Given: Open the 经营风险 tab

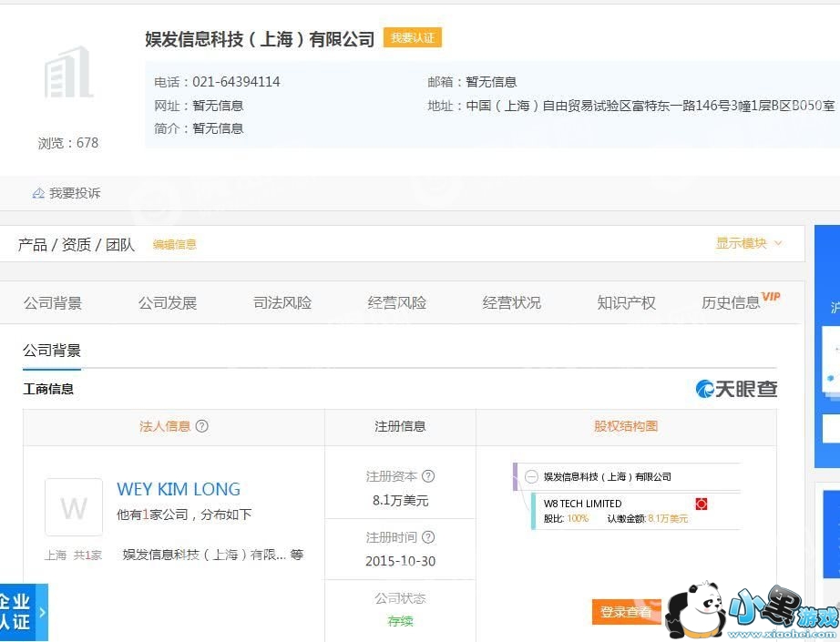Looking at the screenshot, I should tap(397, 303).
